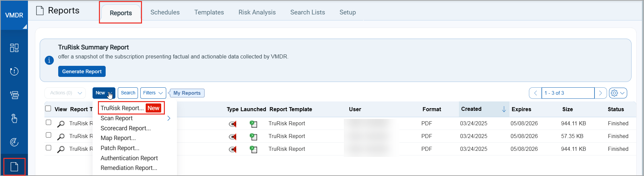This screenshot has width=644, height=176.
Task: Click the radar scan sidebar icon
Action: pyautogui.click(x=14, y=142)
